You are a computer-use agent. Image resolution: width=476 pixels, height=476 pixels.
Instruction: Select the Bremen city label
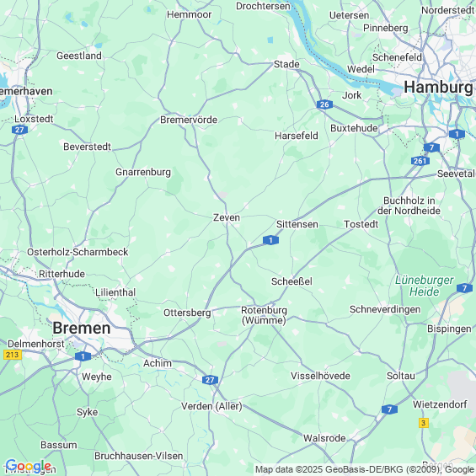click(x=82, y=329)
